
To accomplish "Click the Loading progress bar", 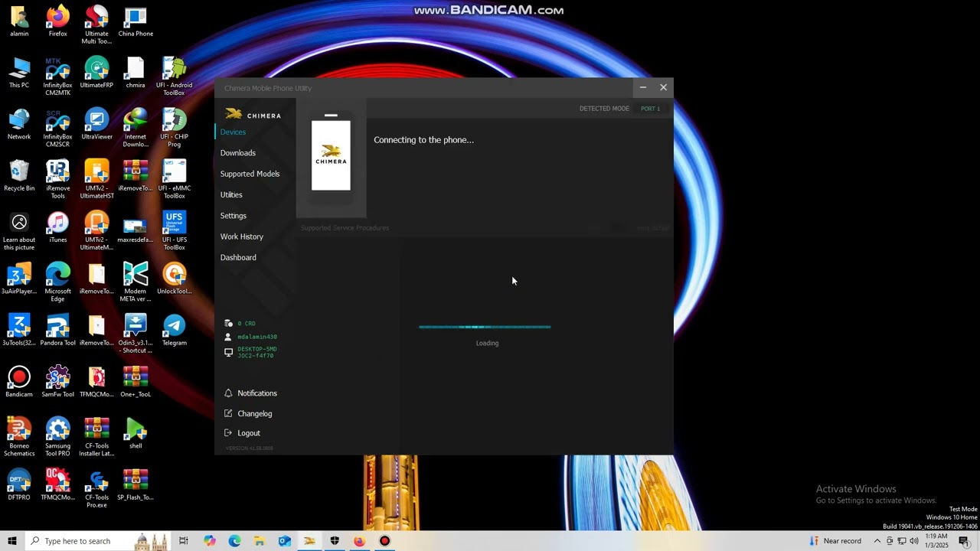I will tap(485, 327).
